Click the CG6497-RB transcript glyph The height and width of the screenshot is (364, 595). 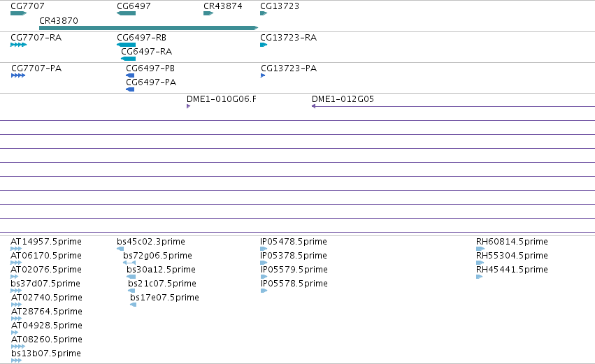126,45
